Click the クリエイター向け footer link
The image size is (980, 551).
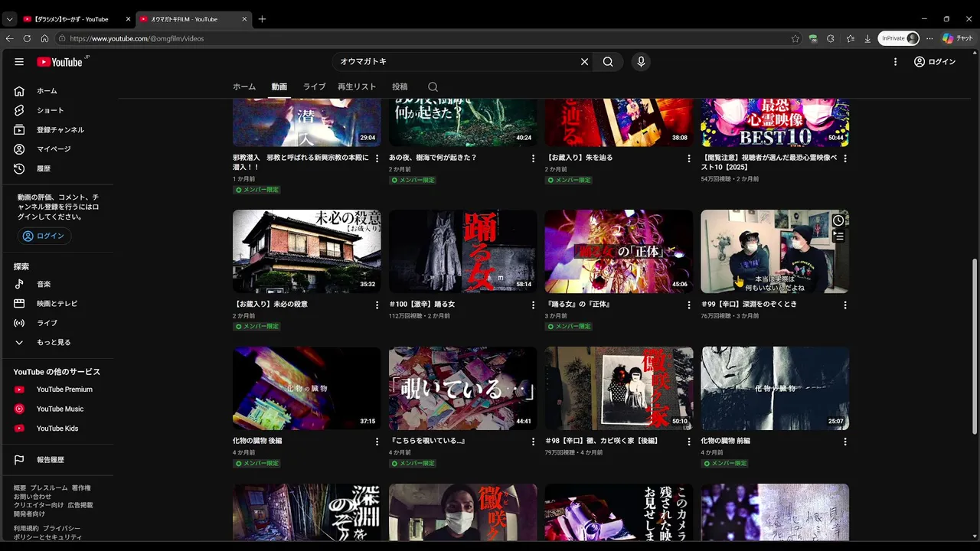(38, 505)
